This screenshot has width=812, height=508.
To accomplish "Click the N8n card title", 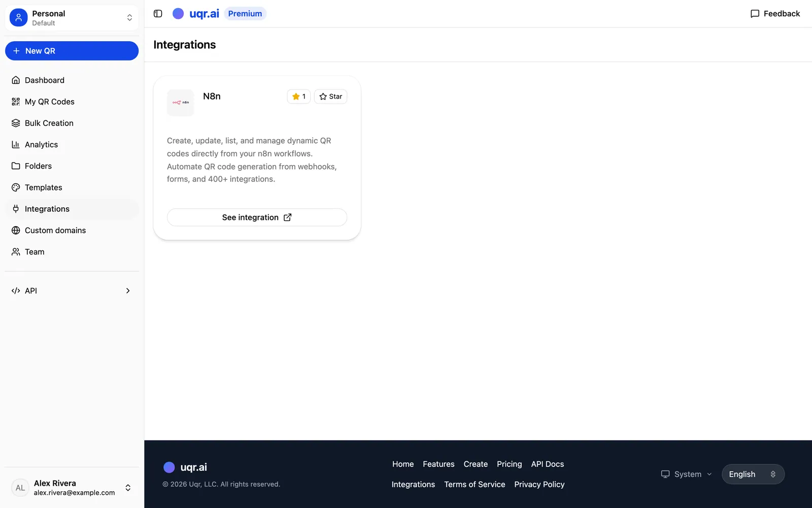I will (x=212, y=97).
